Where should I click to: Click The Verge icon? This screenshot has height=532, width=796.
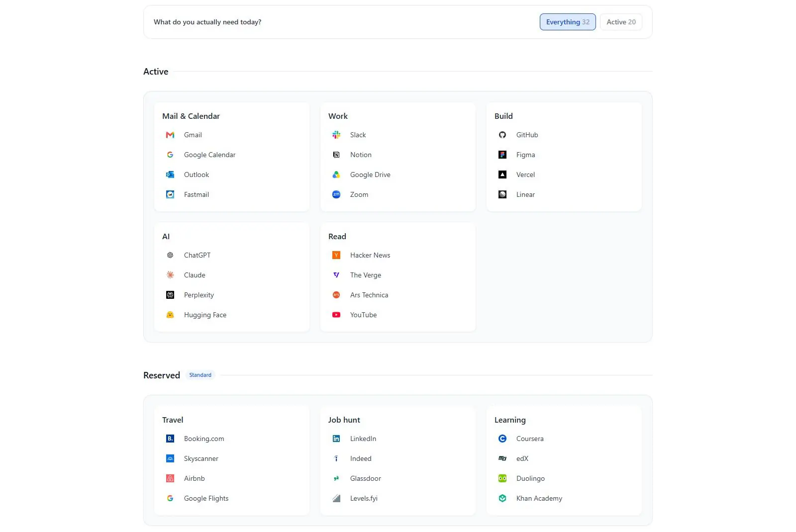(336, 275)
